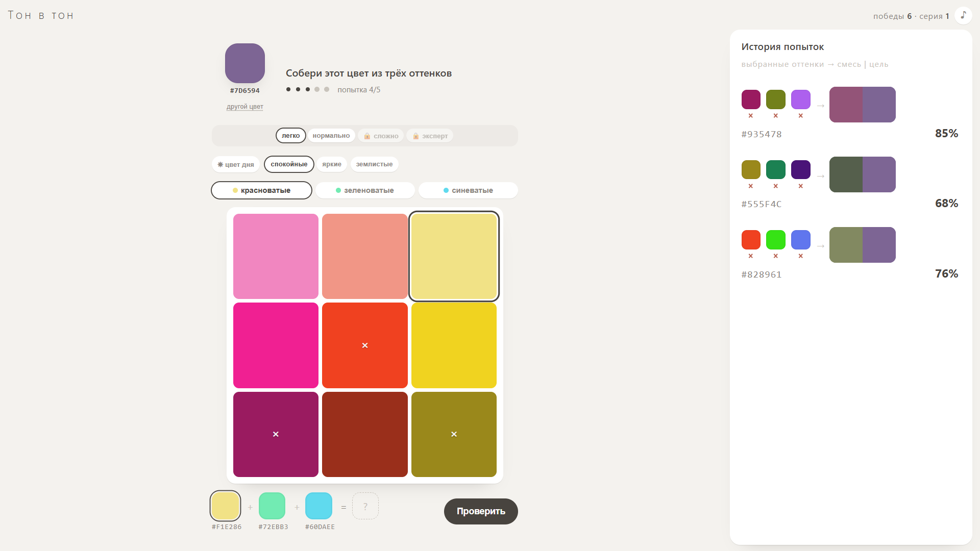
Task: Select the third mix slot #60DAEE
Action: (x=318, y=506)
